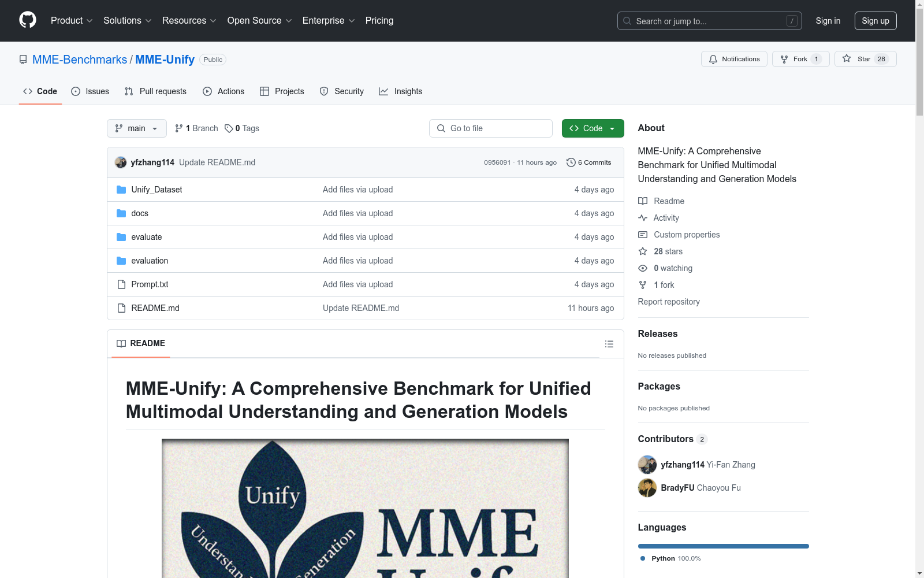Click the Sign in link
The width and height of the screenshot is (924, 578).
pos(828,21)
